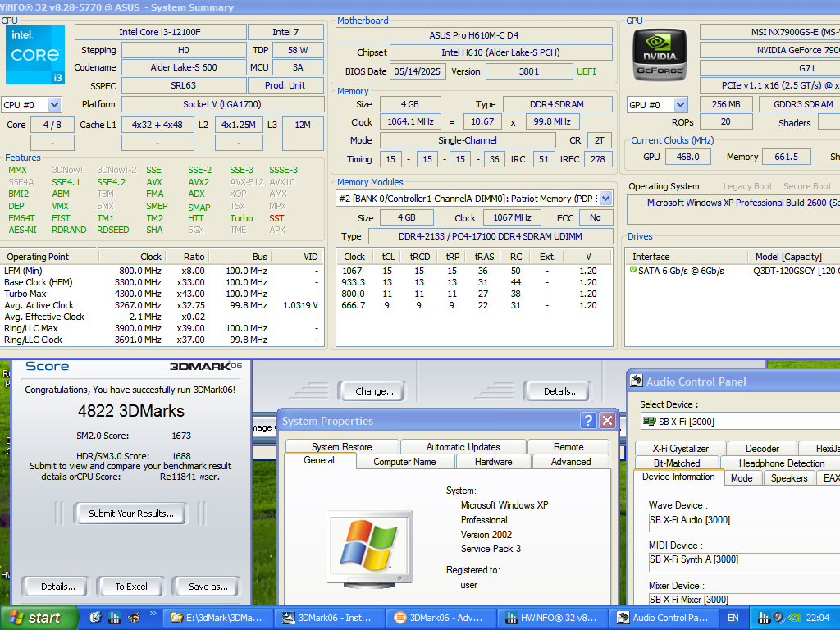
Task: Click the HWiNFO 32 taskbar button
Action: [552, 618]
